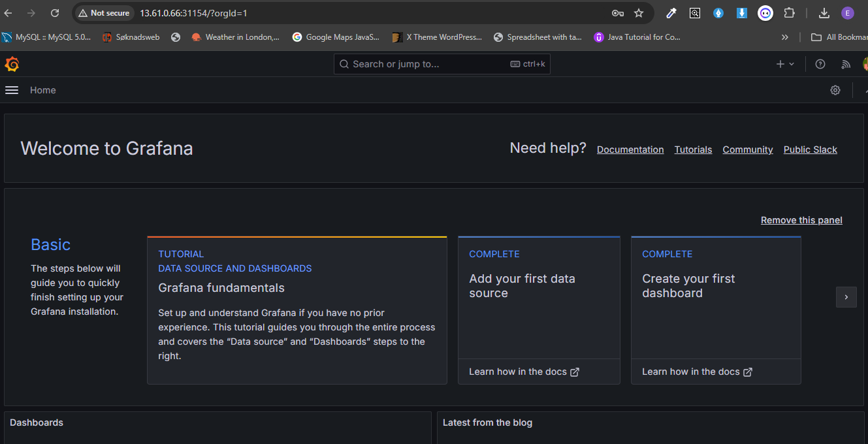This screenshot has width=868, height=444.
Task: Open Google Maps JavaScript bookmark
Action: (336, 37)
